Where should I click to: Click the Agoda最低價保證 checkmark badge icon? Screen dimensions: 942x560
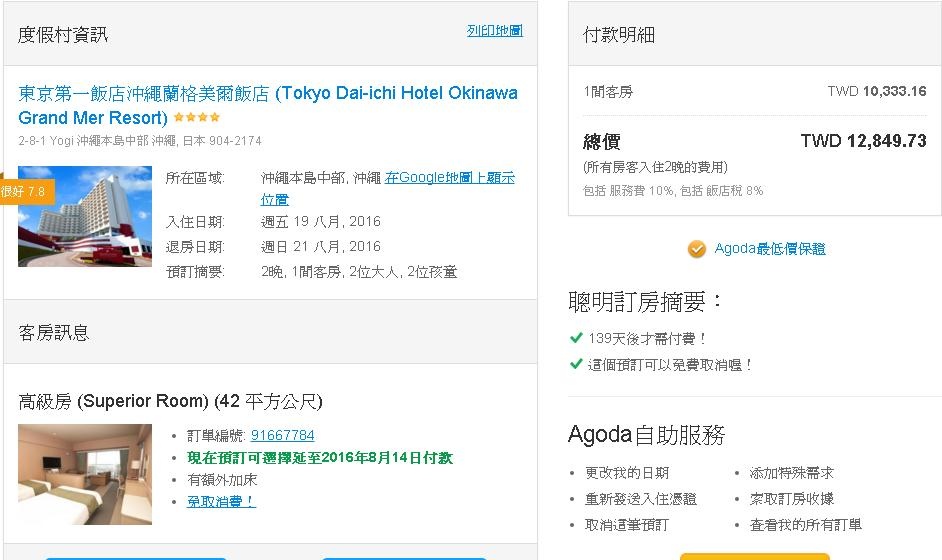697,249
